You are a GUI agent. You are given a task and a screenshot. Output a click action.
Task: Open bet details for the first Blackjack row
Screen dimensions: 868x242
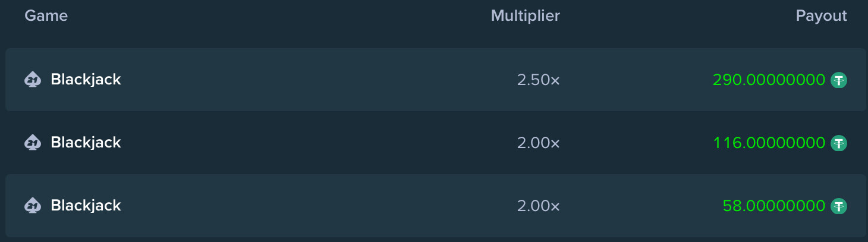point(435,80)
